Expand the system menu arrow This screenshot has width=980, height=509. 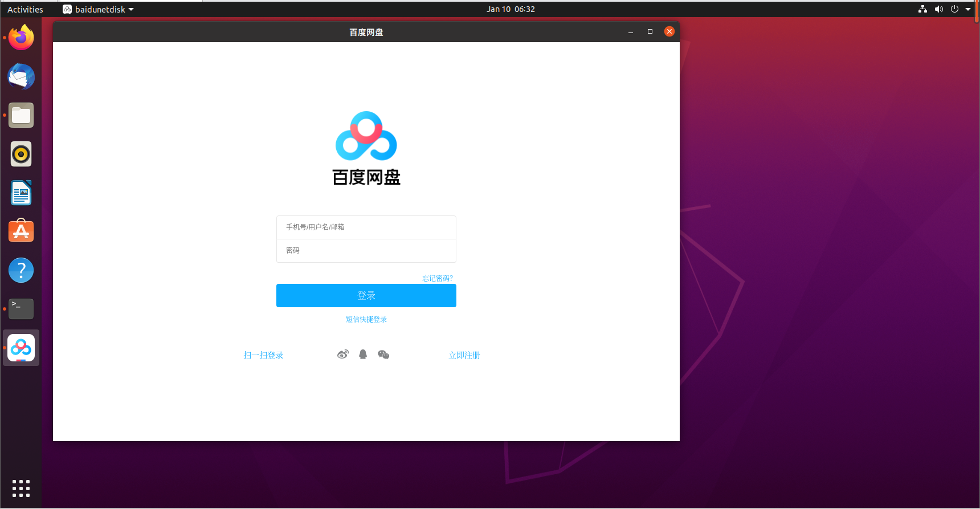(x=968, y=9)
